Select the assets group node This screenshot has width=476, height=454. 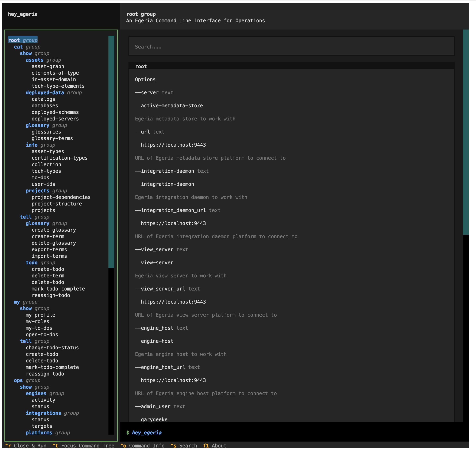(x=43, y=60)
